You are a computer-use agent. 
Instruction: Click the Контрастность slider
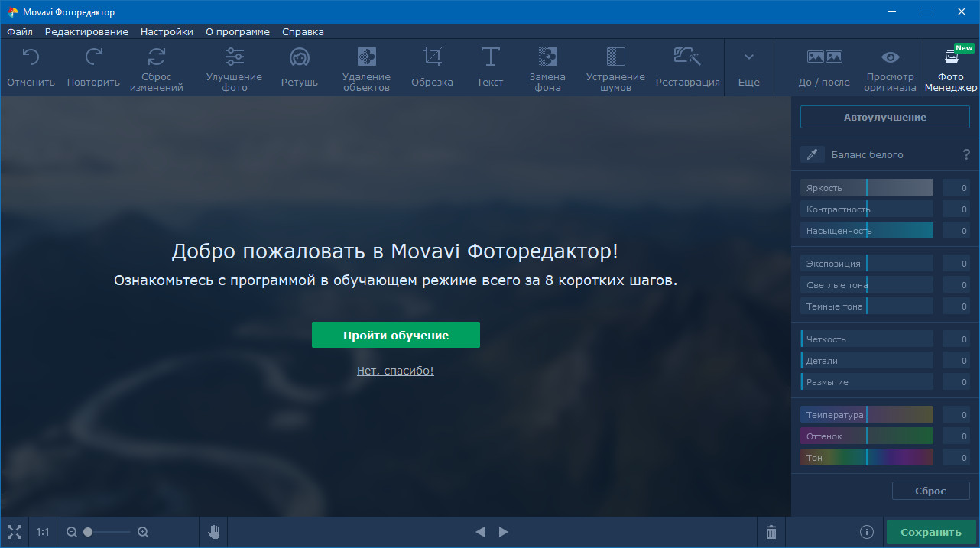867,209
